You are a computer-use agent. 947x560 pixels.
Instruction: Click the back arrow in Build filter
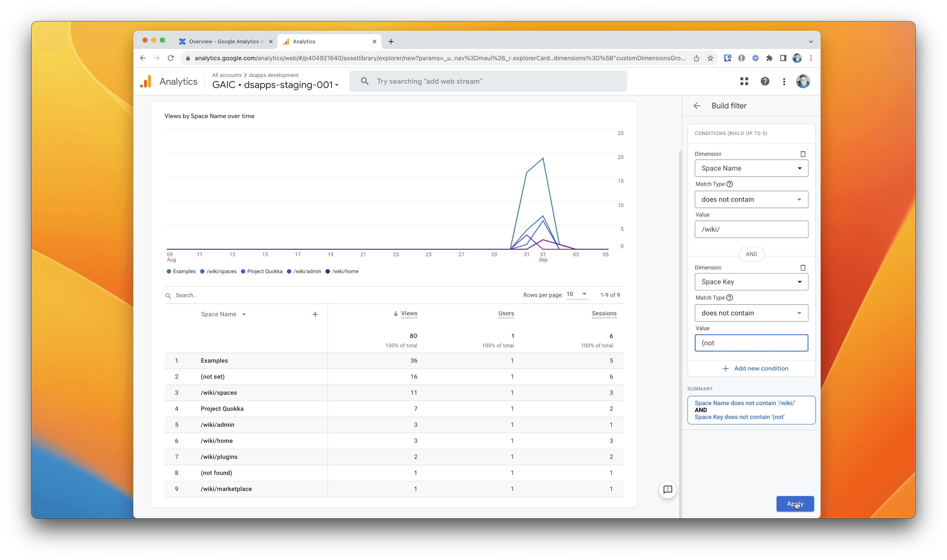tap(697, 106)
